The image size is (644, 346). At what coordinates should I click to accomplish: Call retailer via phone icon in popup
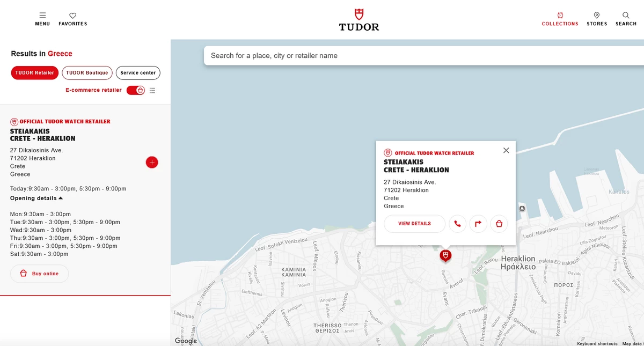(457, 224)
